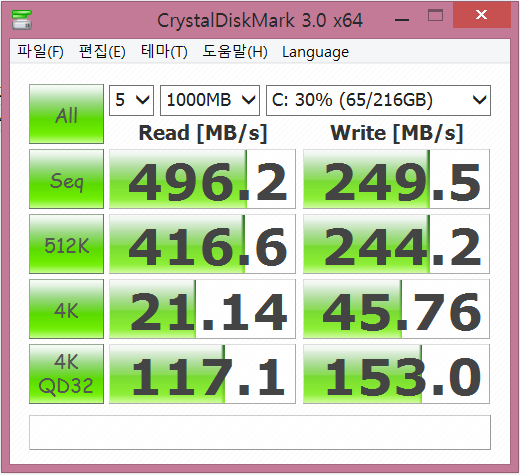
Task: Open the test count dropdown showing 5
Action: click(131, 100)
